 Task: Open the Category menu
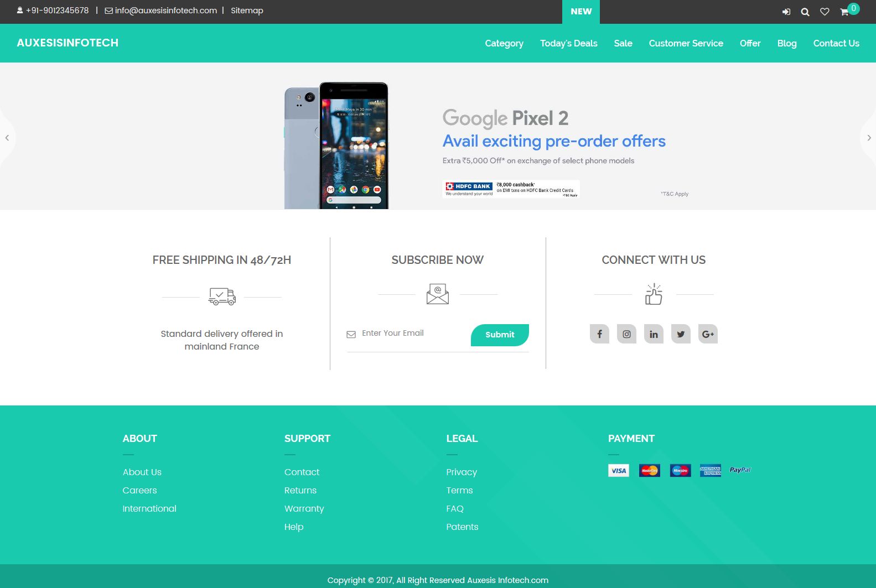coord(504,43)
